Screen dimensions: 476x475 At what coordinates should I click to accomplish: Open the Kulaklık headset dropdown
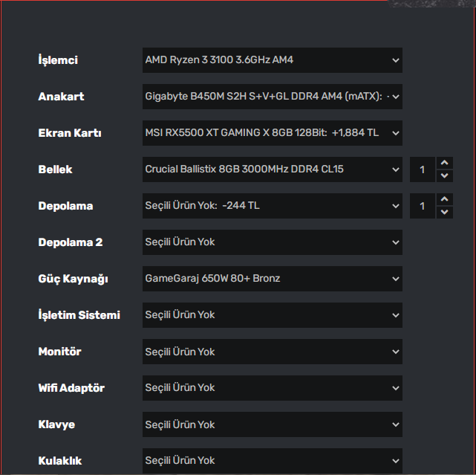click(272, 461)
